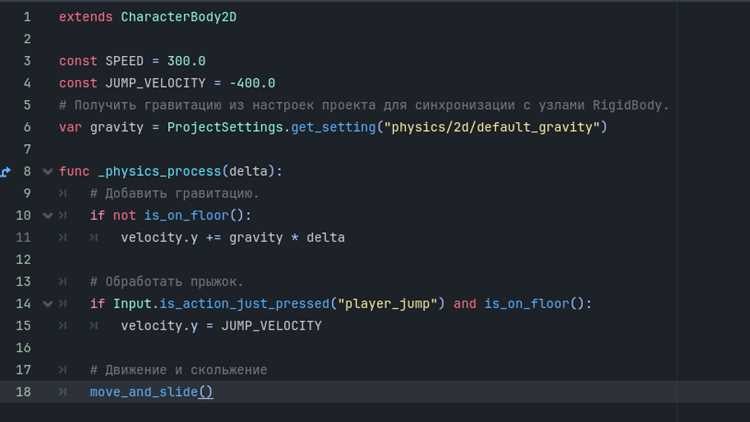Click the "player_jump" string
The width and height of the screenshot is (750, 422).
[x=387, y=304]
